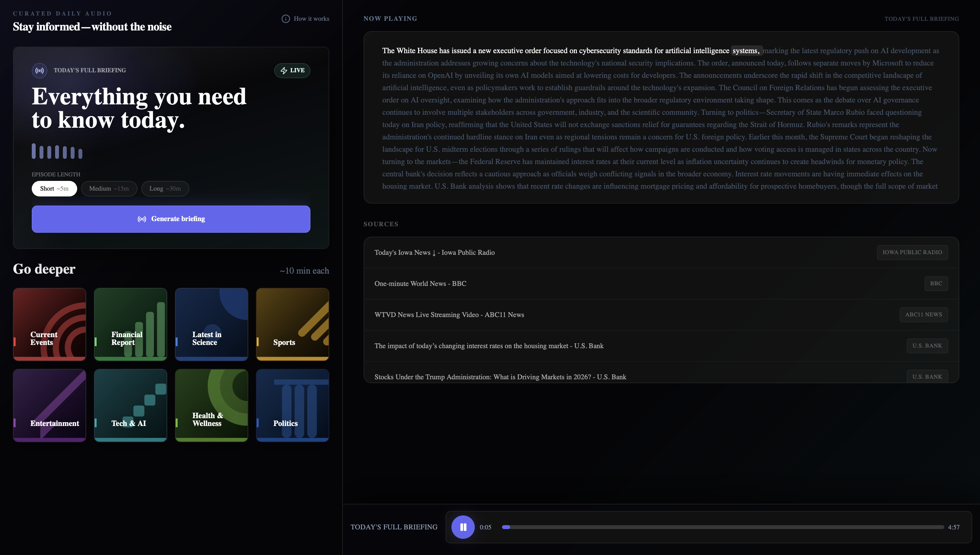980x555 pixels.
Task: Open the Health & Wellness topic card
Action: [x=212, y=406]
